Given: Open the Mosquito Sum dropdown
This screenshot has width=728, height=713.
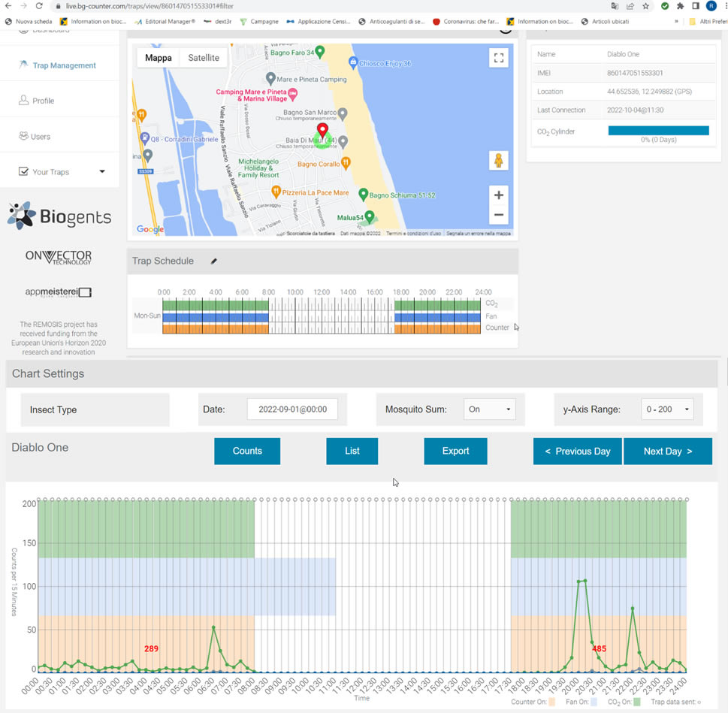Looking at the screenshot, I should (489, 409).
